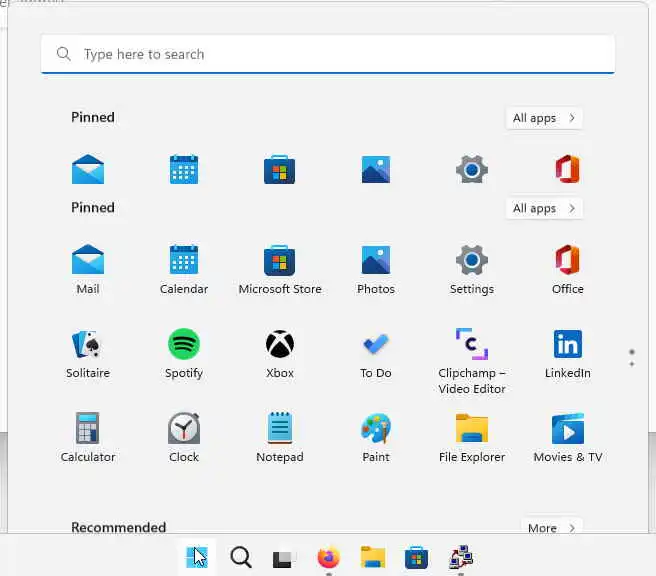Click the unlabeled Office icon in the duplicate row

pyautogui.click(x=567, y=169)
